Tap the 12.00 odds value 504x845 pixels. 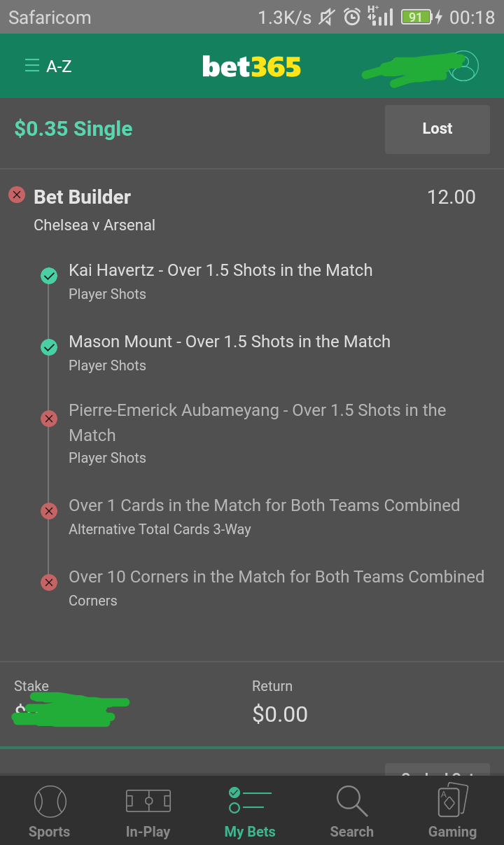(451, 197)
